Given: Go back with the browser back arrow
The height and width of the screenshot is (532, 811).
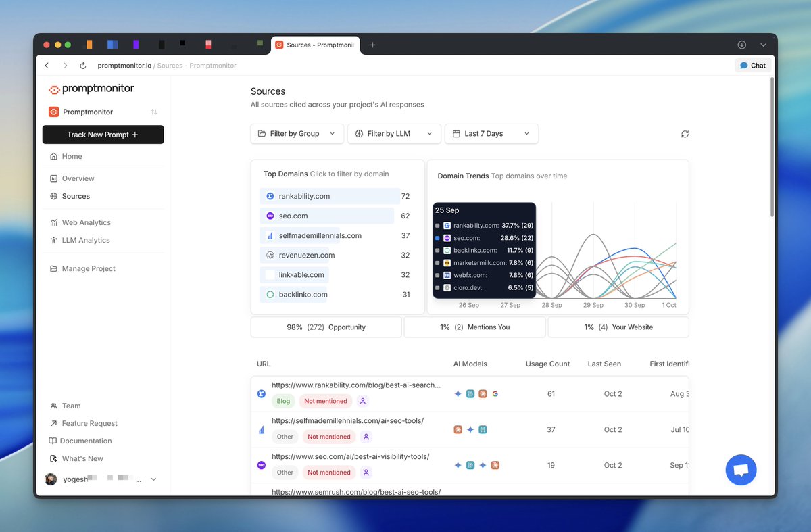Looking at the screenshot, I should pyautogui.click(x=47, y=66).
